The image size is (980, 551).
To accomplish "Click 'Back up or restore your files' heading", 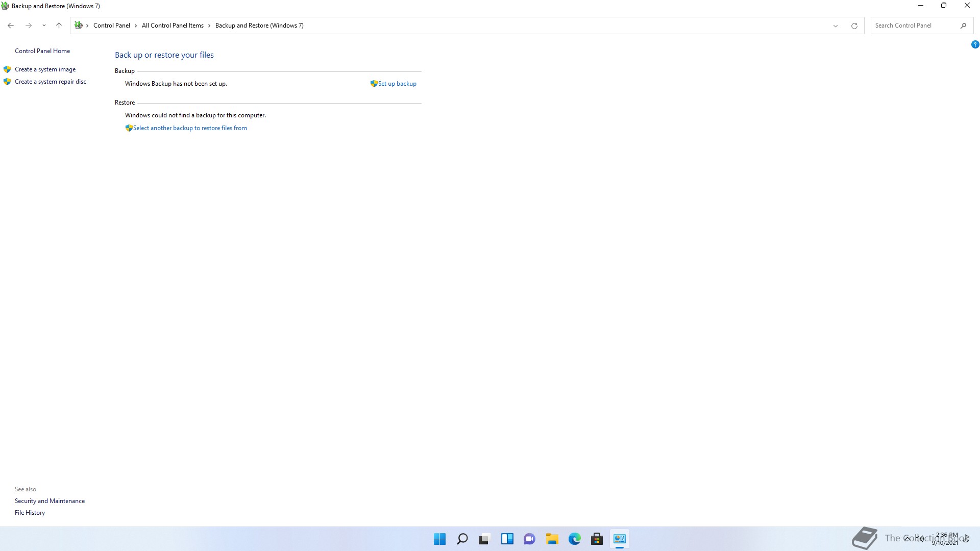I will pyautogui.click(x=164, y=55).
